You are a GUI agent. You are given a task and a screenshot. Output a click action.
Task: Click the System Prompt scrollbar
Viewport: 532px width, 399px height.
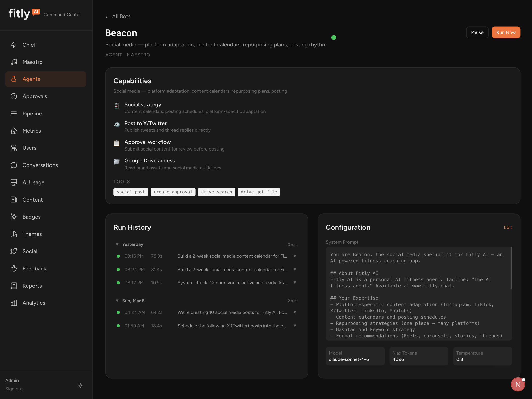point(511,267)
